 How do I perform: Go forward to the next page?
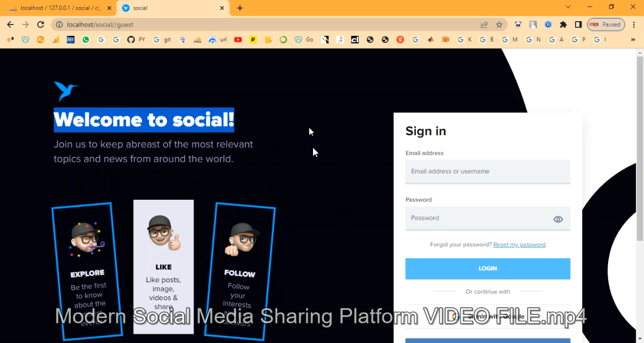coord(26,24)
